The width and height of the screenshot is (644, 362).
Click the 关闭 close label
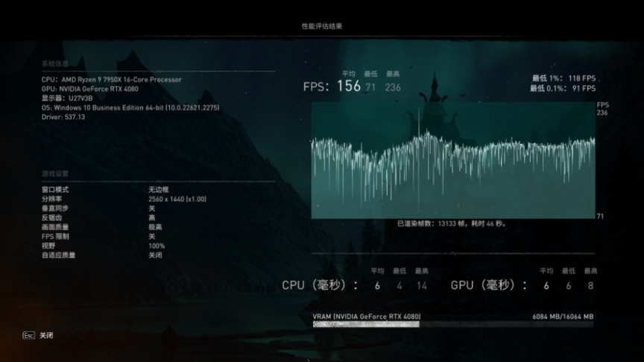point(46,336)
